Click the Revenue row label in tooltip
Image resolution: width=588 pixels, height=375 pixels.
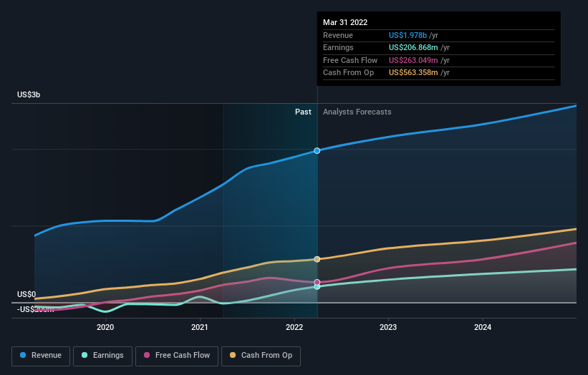[338, 35]
